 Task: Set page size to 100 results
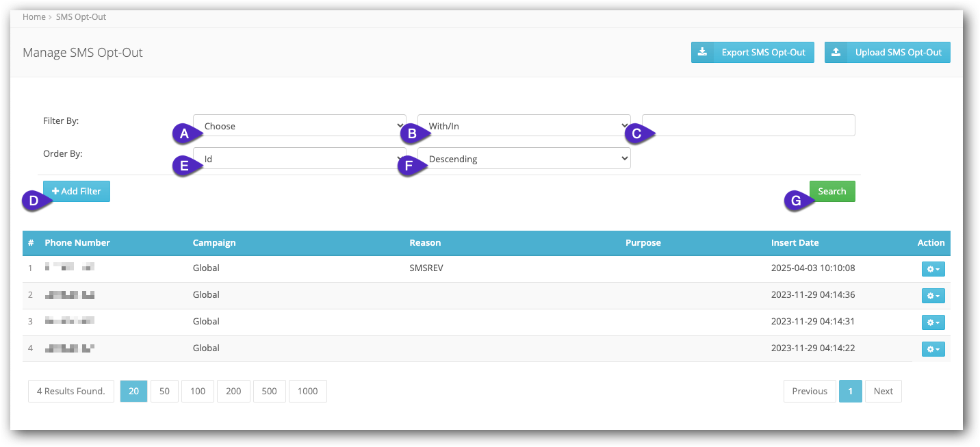pos(198,391)
